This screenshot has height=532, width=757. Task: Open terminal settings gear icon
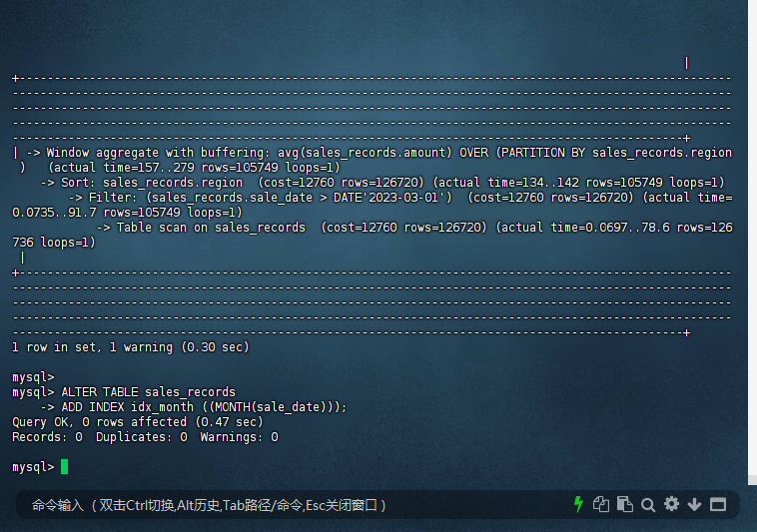(671, 504)
